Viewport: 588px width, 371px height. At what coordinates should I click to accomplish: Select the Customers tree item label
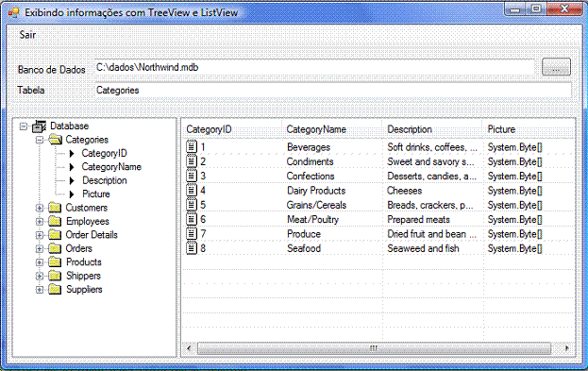[x=87, y=208]
